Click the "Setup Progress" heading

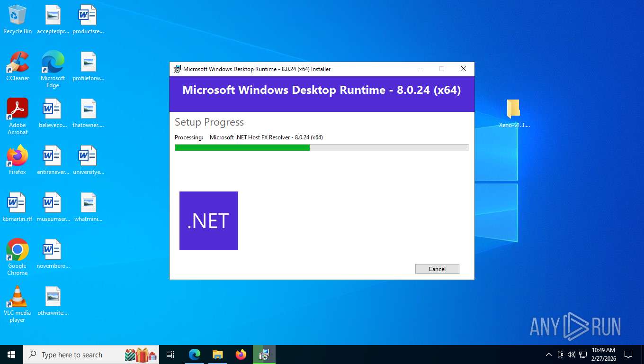(x=209, y=122)
